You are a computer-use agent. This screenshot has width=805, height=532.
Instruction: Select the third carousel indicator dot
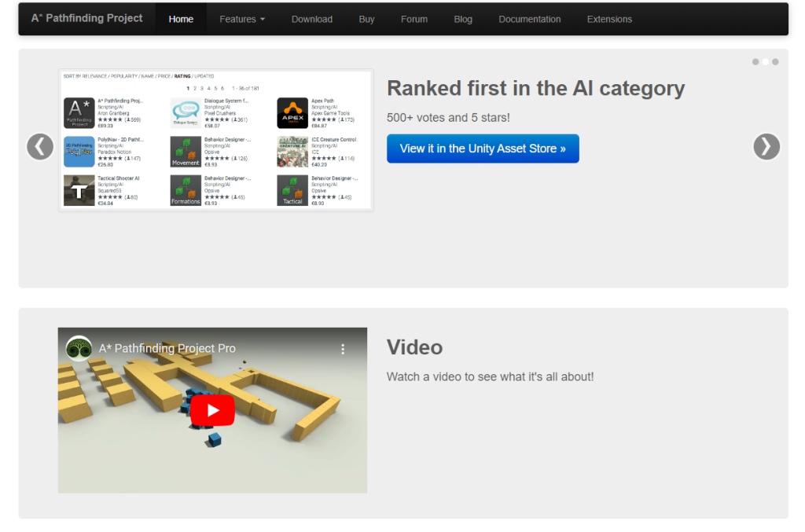775,61
